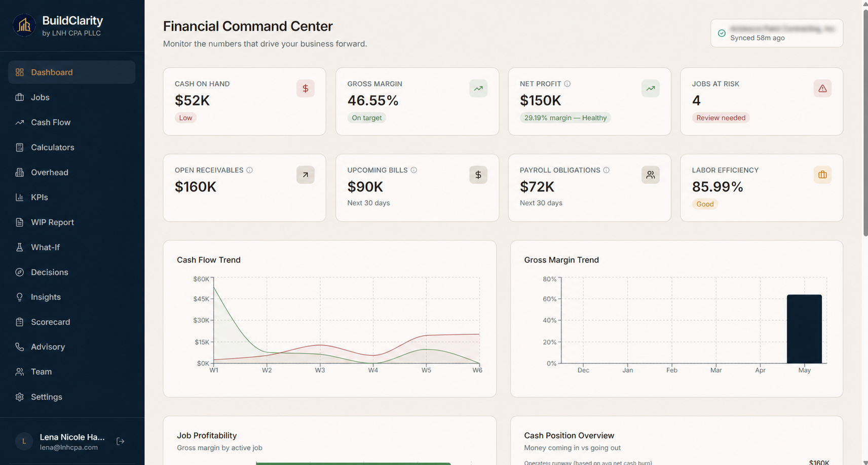868x465 pixels.
Task: Open the What-If section
Action: (71, 247)
